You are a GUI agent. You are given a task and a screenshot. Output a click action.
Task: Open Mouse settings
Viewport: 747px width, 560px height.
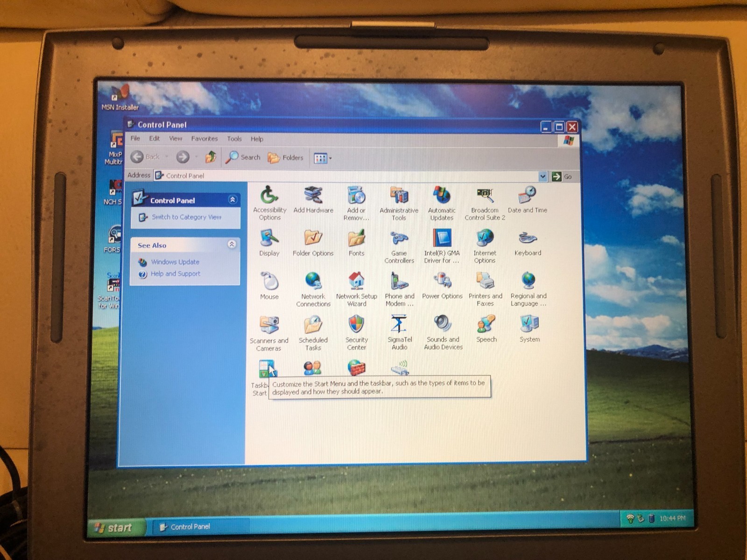click(x=269, y=286)
